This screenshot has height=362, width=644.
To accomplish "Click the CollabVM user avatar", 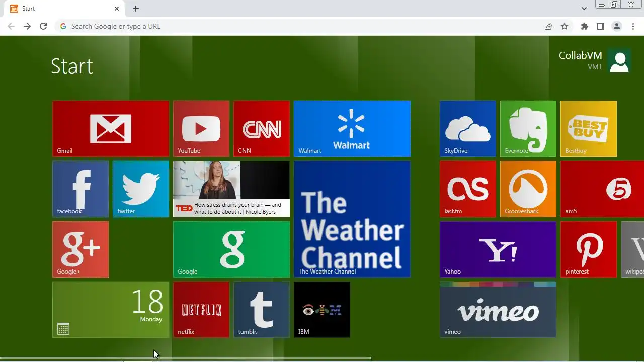I will pyautogui.click(x=619, y=61).
